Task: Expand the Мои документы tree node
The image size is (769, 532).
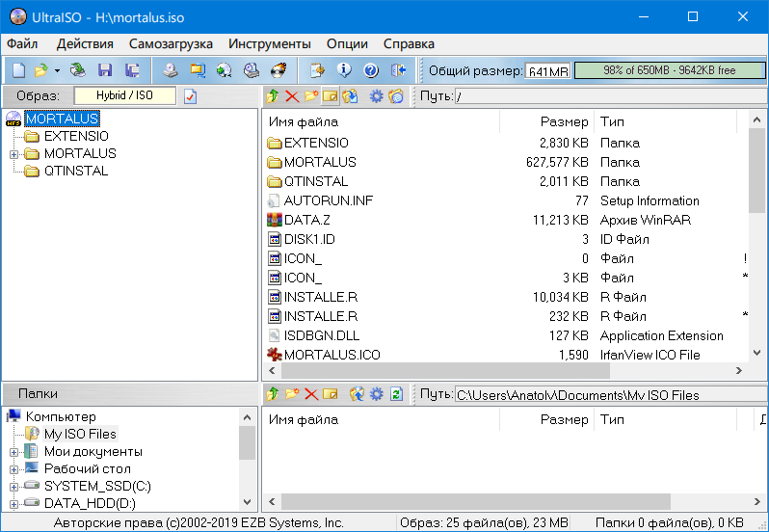Action: click(13, 452)
